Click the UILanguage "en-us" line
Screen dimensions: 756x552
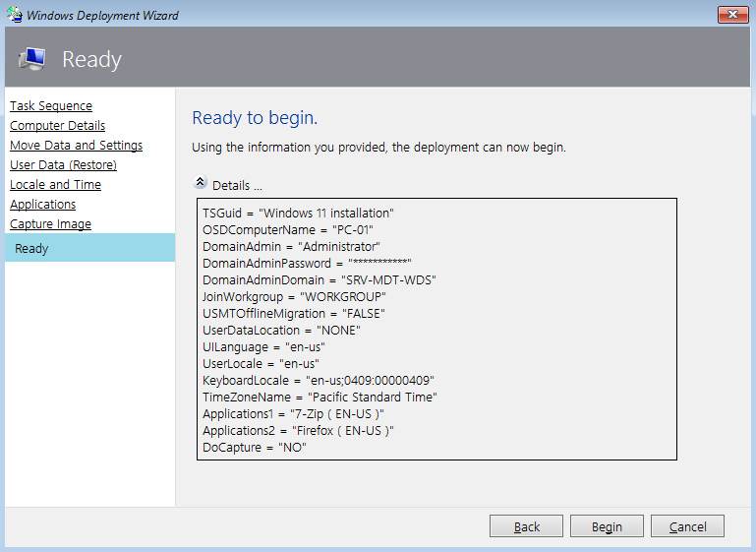pyautogui.click(x=263, y=347)
